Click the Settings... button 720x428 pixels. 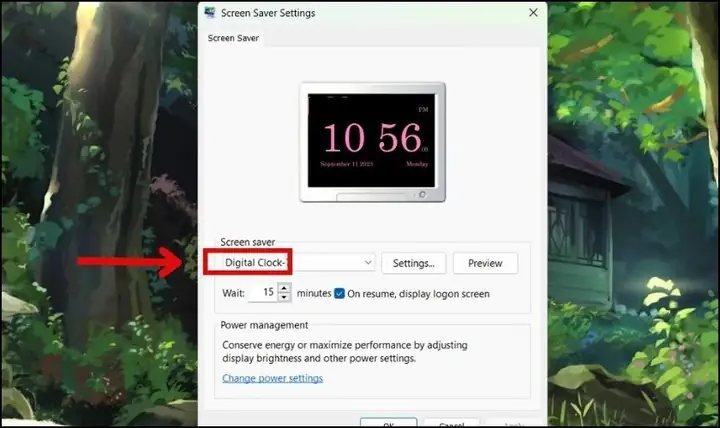(x=413, y=263)
